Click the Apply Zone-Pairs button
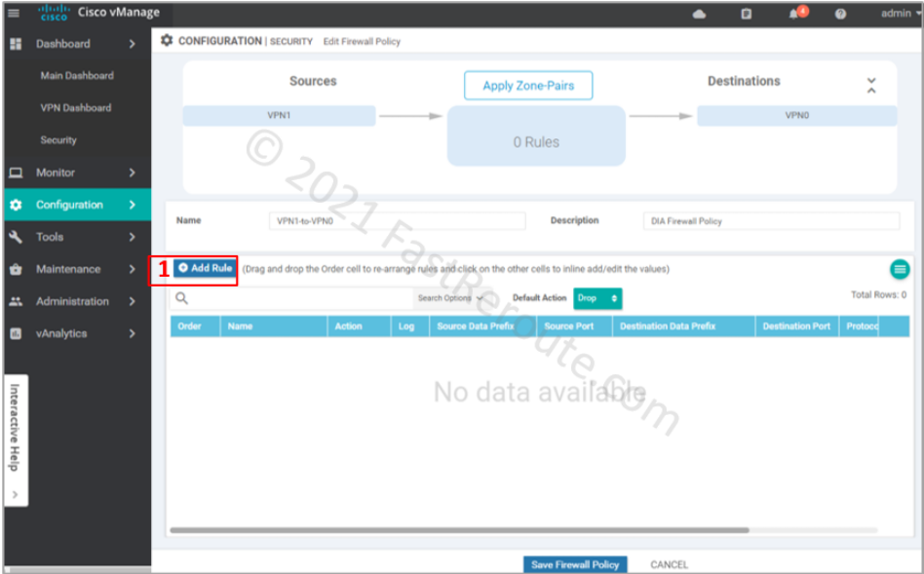Screen dimensions: 924x574 pyautogui.click(x=528, y=86)
